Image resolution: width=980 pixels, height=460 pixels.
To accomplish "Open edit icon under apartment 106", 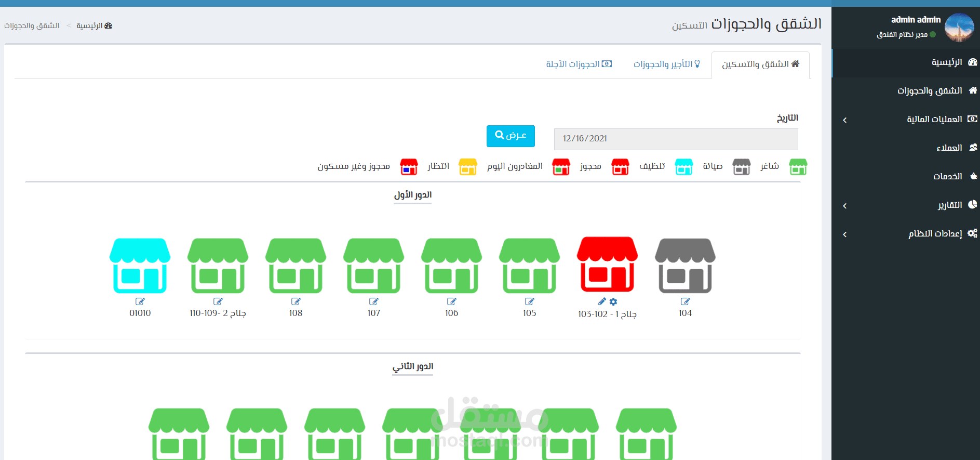I will tap(451, 301).
